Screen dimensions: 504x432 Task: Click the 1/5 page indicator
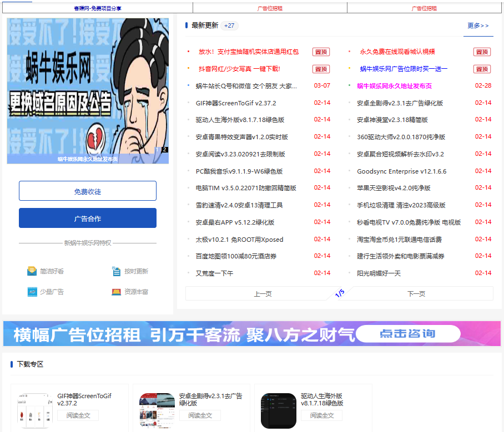point(340,293)
